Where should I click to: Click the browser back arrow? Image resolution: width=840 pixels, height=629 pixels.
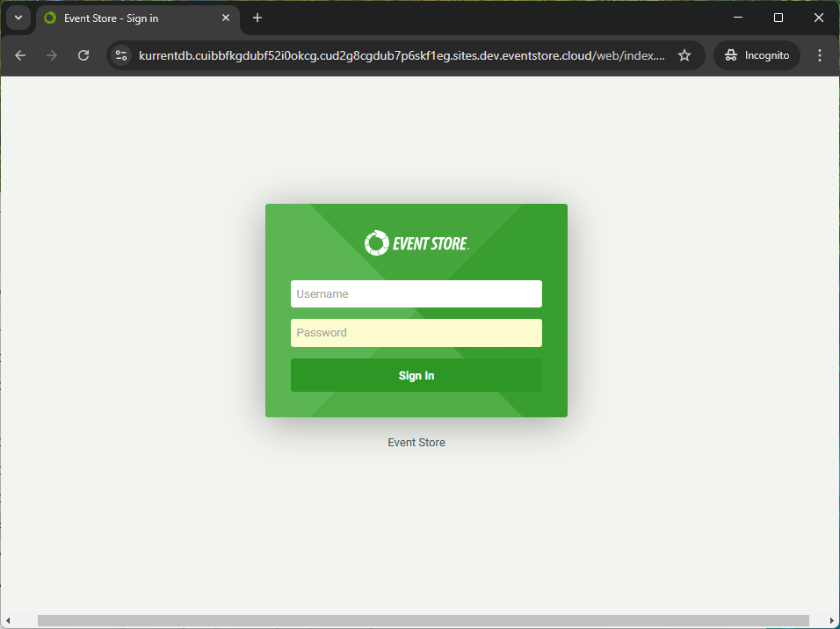[19, 54]
